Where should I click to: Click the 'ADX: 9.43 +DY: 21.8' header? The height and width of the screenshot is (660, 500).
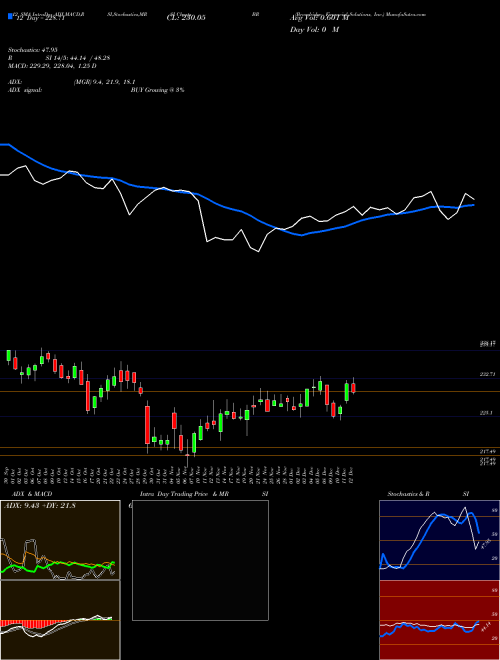point(40,506)
